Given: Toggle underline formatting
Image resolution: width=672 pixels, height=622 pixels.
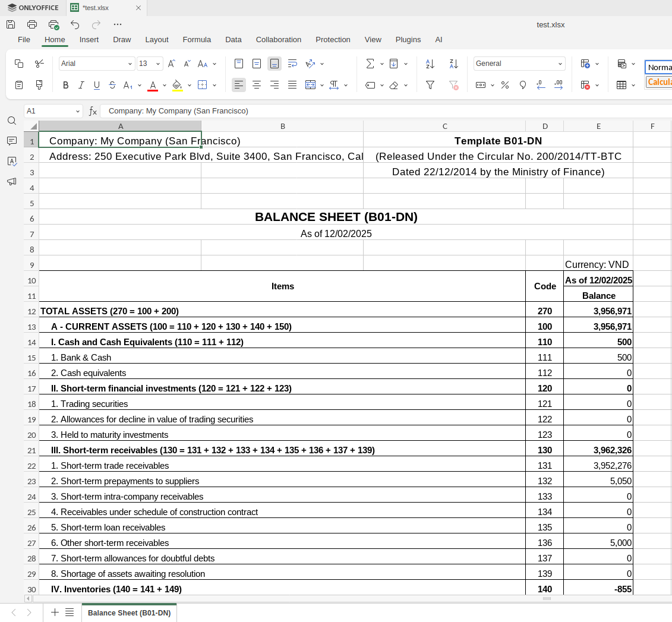Looking at the screenshot, I should point(96,85).
